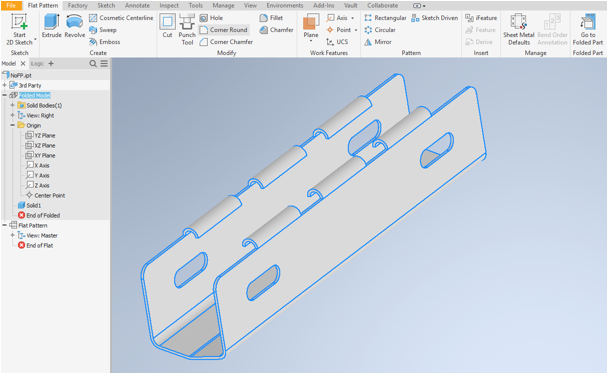Select the Sketch Driven pattern tool

click(x=435, y=18)
